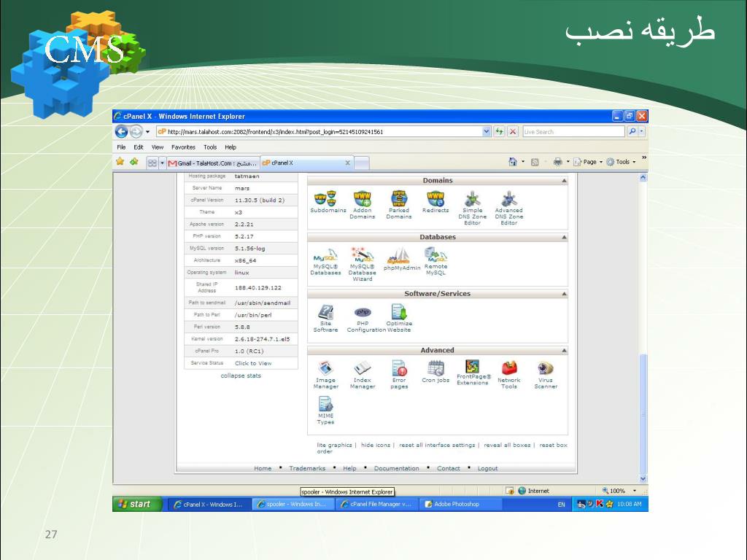The height and width of the screenshot is (560, 747).
Task: Click the reveal all boxes link
Action: [507, 445]
